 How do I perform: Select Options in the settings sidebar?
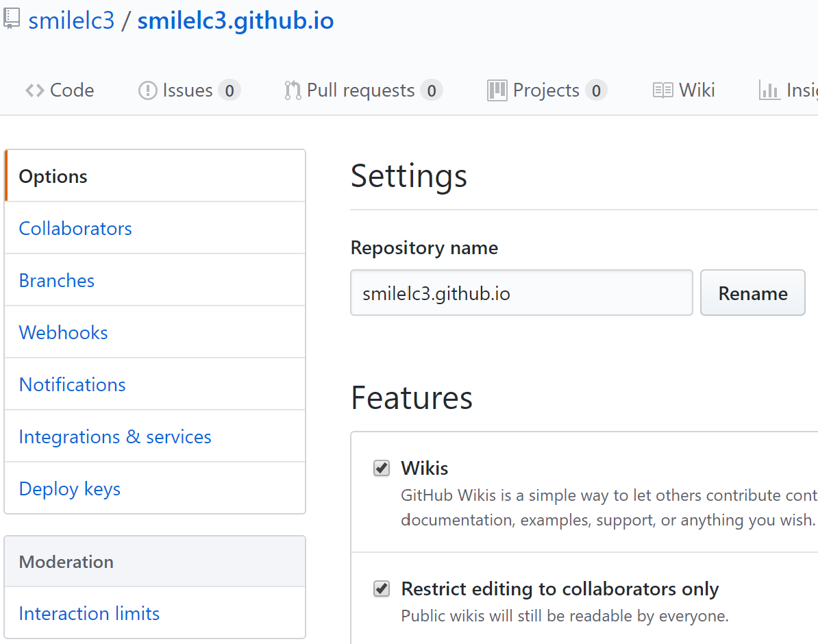coord(155,176)
